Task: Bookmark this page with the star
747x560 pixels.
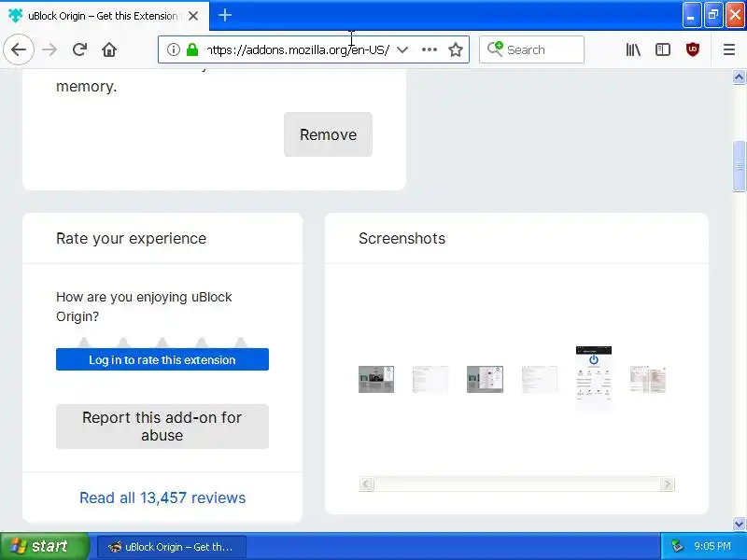Action: tap(456, 49)
